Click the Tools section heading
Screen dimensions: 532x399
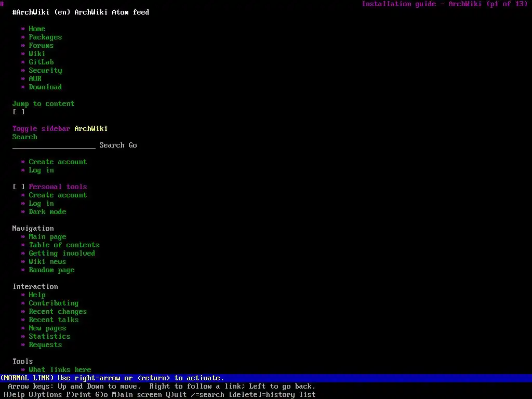[x=23, y=362]
